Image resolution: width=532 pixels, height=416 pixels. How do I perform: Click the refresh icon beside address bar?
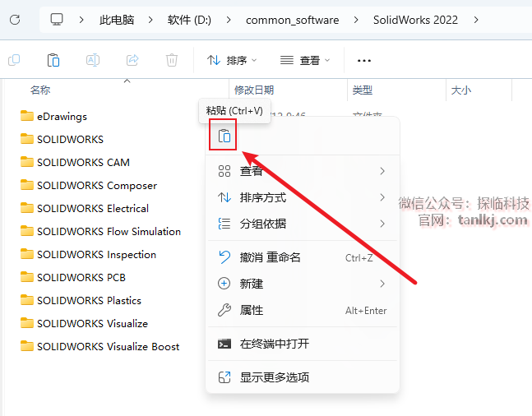[15, 20]
